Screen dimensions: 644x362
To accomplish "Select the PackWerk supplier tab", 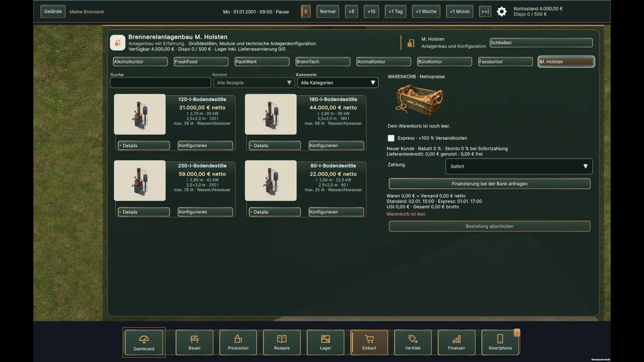I will pyautogui.click(x=262, y=62).
